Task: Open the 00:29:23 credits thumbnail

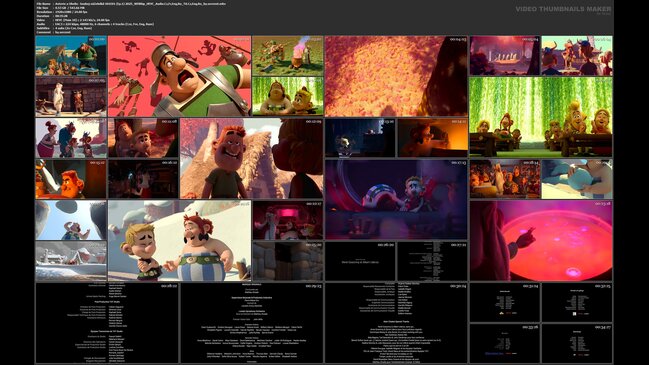Action: click(252, 323)
